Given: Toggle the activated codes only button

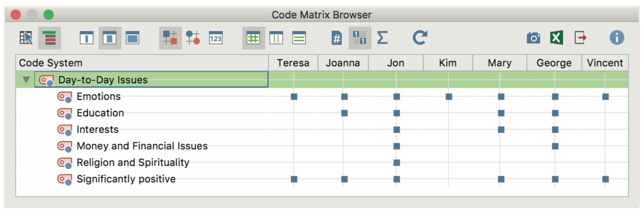Looking at the screenshot, I should click(49, 38).
